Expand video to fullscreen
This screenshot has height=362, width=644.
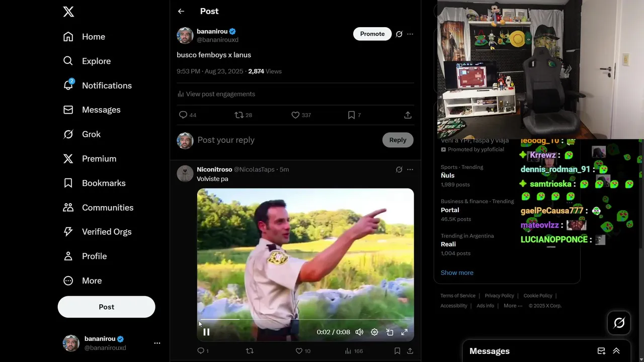(x=404, y=332)
